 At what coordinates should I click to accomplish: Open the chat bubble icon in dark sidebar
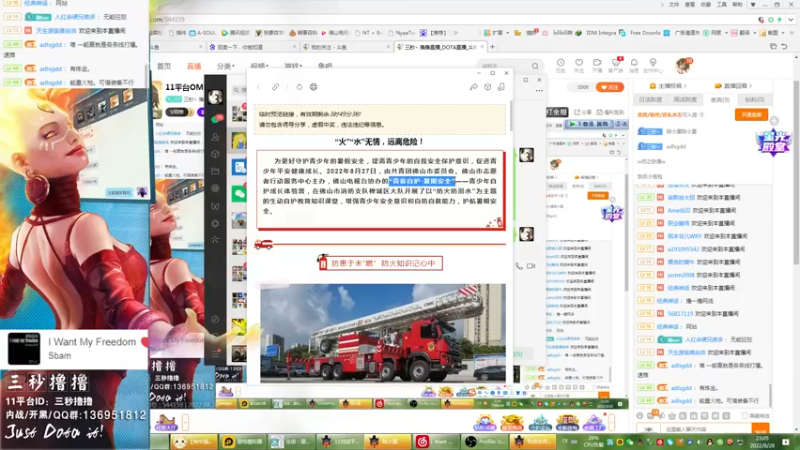216,119
